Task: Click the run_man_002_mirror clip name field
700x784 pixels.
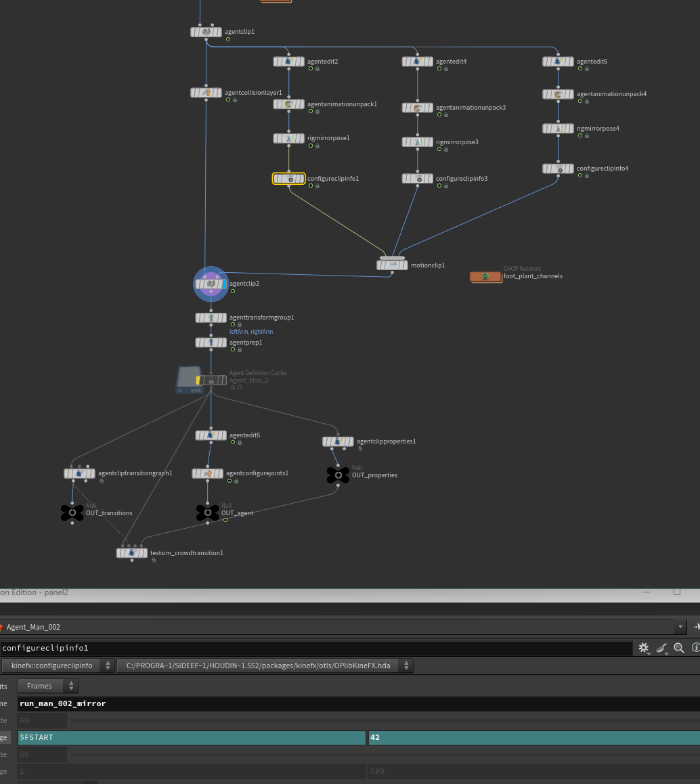Action: click(359, 703)
